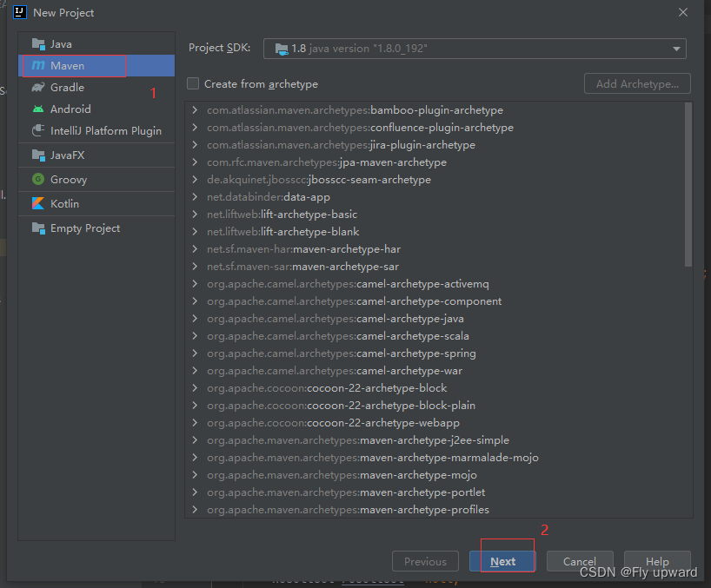Click the Next button
Screen dimensions: 711x588
pyautogui.click(x=503, y=561)
